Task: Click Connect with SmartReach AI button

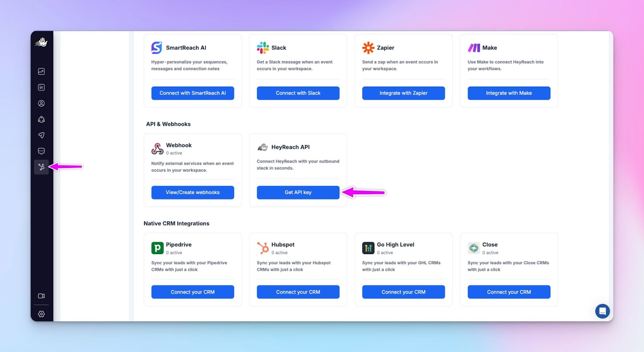Action: (193, 93)
